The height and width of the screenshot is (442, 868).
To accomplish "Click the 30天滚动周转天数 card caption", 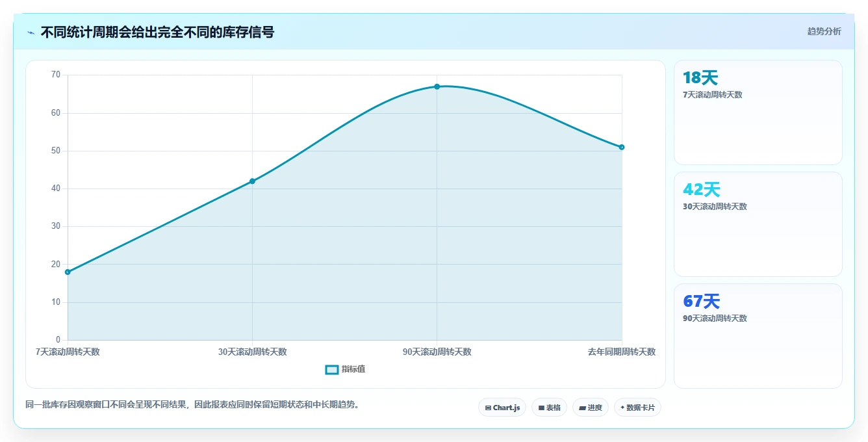I will pyautogui.click(x=715, y=207).
